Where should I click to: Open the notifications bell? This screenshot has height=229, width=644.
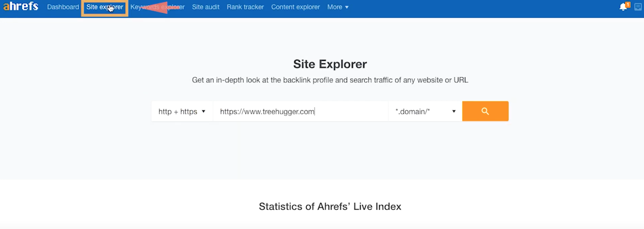tap(623, 7)
